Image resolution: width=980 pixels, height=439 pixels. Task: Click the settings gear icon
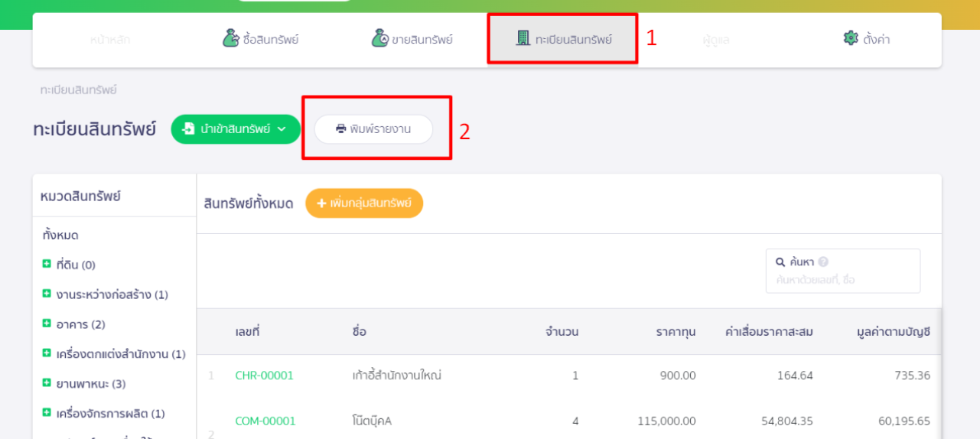(851, 38)
